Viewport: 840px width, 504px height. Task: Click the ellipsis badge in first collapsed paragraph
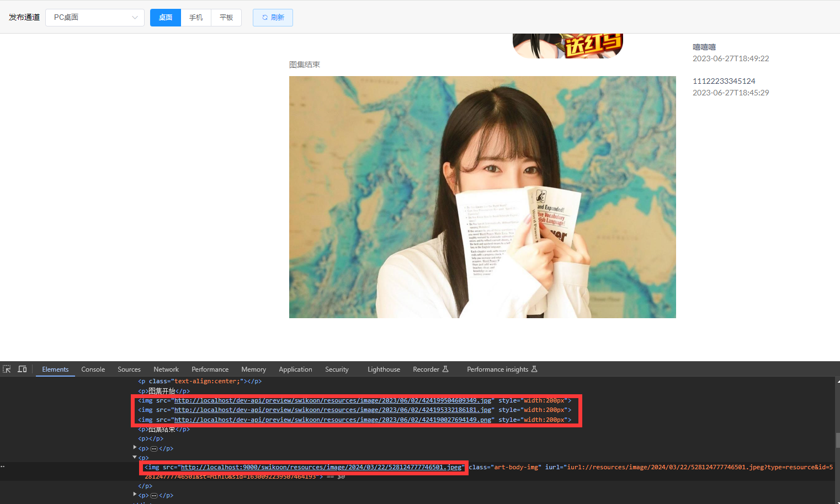[154, 449]
